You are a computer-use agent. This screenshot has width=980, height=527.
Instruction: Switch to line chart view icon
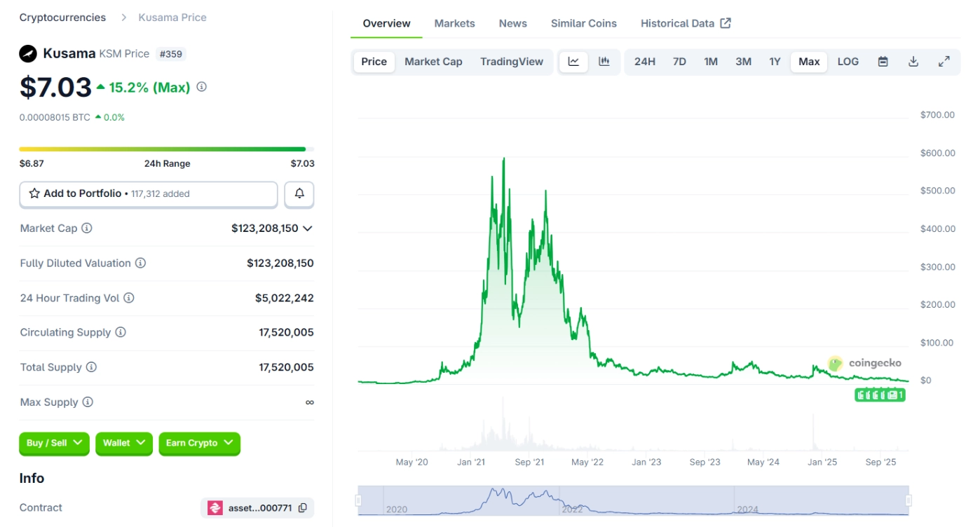[573, 62]
